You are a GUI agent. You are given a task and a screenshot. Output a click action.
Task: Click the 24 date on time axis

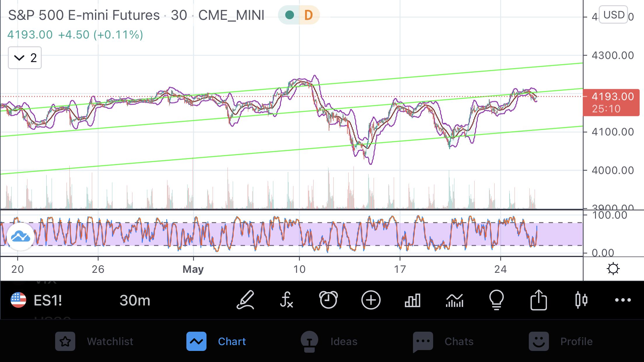(x=501, y=269)
